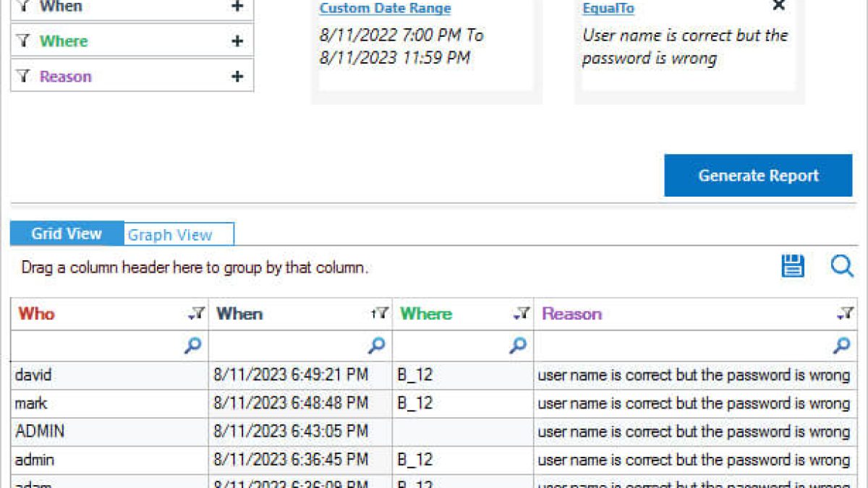Click the When column filter icon
Viewport: 868px width, 488px height.
(380, 314)
